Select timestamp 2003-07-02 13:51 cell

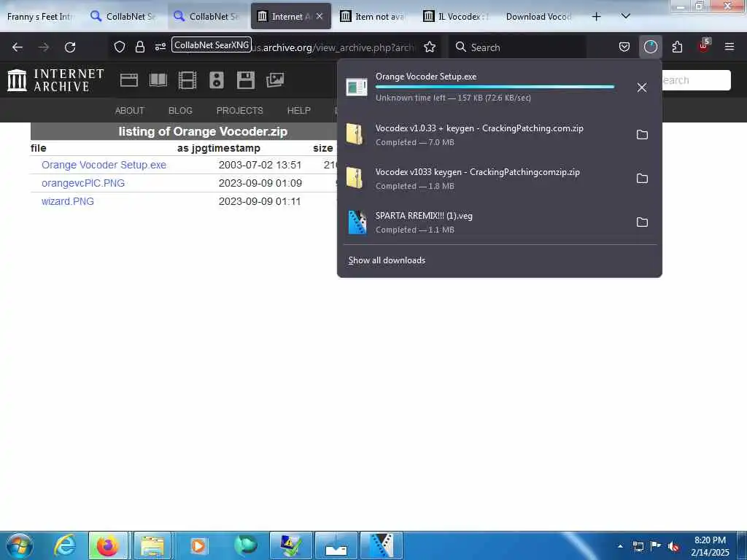[260, 165]
